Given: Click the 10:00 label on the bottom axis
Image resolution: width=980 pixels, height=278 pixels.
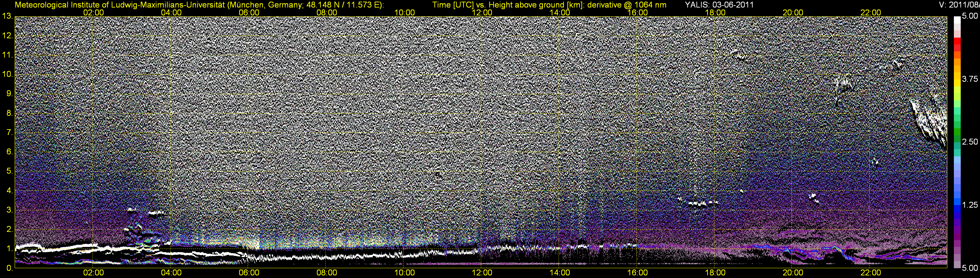Looking at the screenshot, I should click(x=404, y=273).
